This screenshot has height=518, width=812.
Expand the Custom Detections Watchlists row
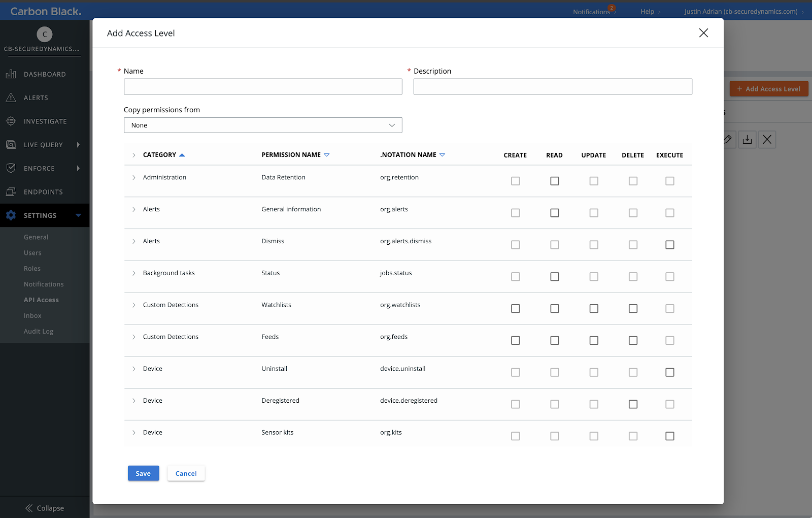(x=134, y=305)
